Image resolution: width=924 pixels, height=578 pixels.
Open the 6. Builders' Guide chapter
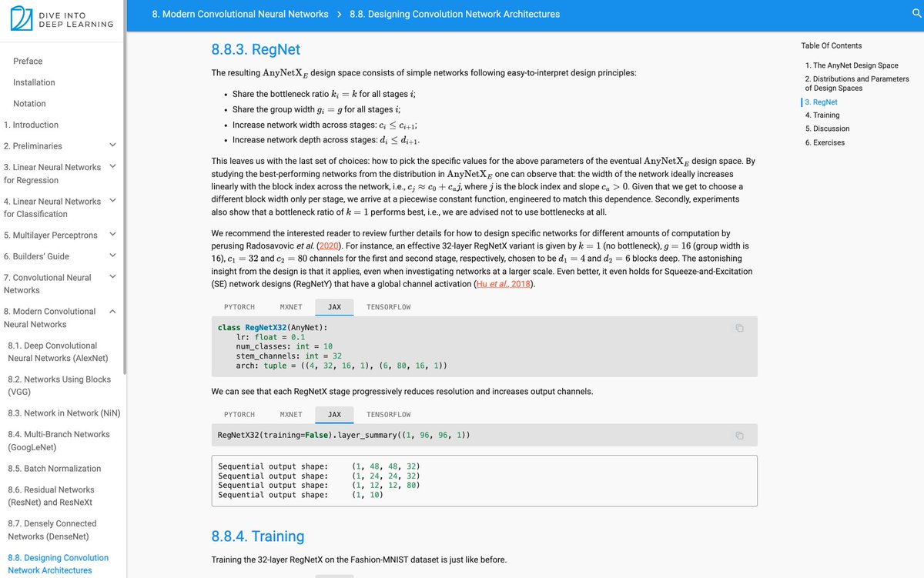(x=36, y=256)
